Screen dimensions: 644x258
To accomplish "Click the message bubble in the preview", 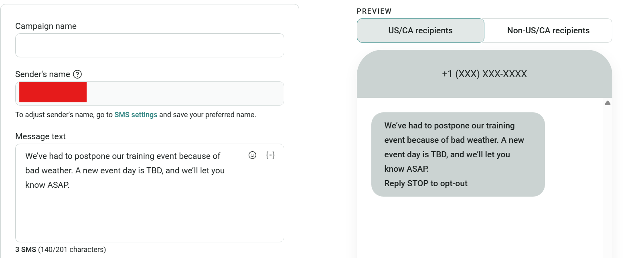I will click(457, 154).
